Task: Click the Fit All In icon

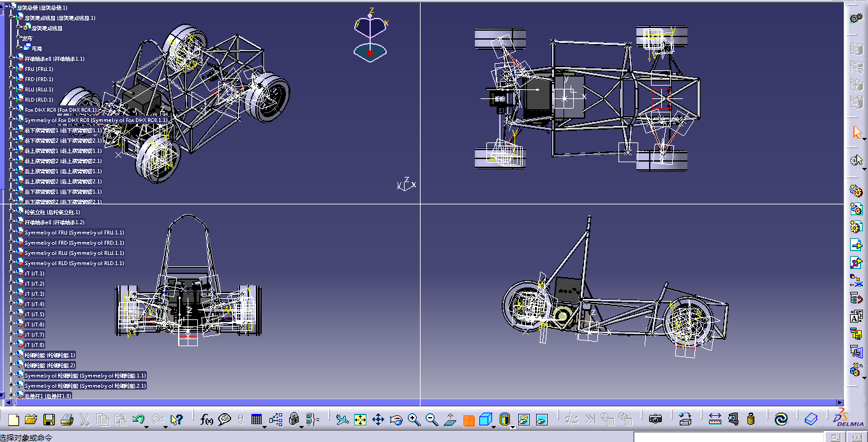Action: coord(360,420)
